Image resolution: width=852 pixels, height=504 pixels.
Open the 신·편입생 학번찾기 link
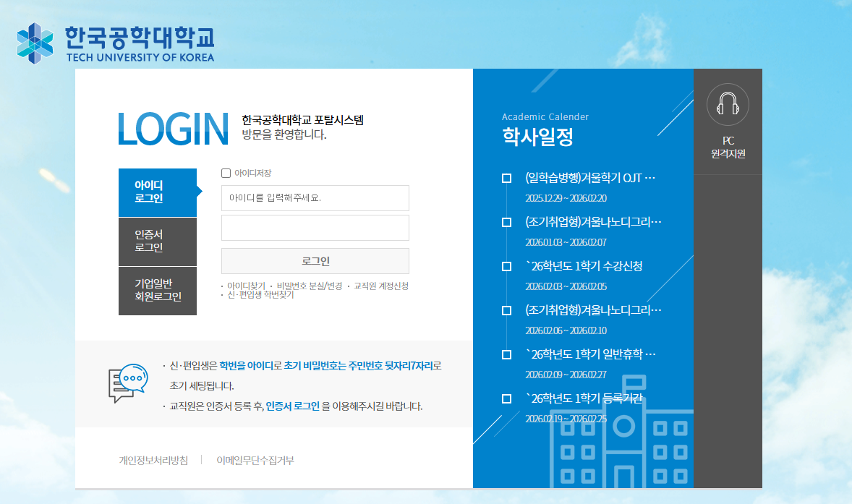click(x=260, y=294)
